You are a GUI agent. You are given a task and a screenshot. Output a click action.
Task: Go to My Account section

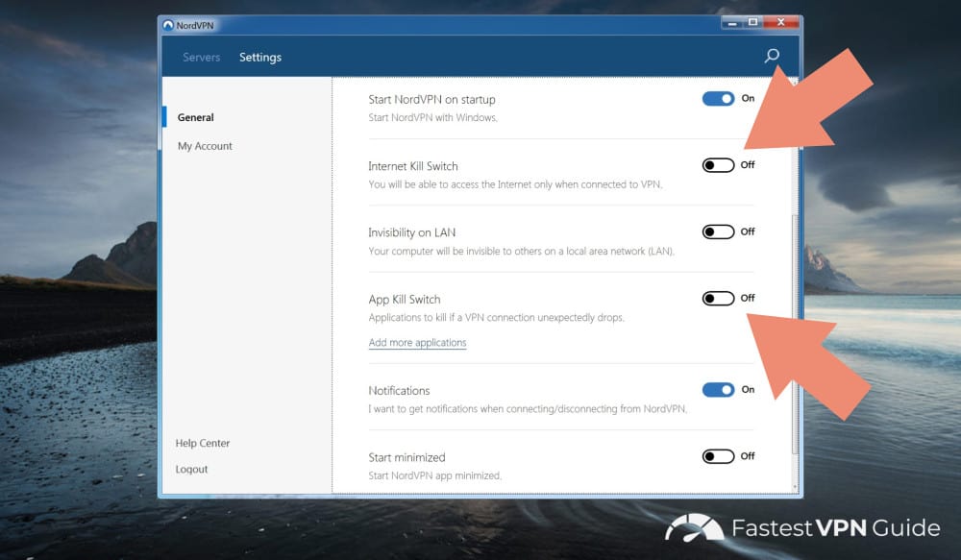[205, 146]
